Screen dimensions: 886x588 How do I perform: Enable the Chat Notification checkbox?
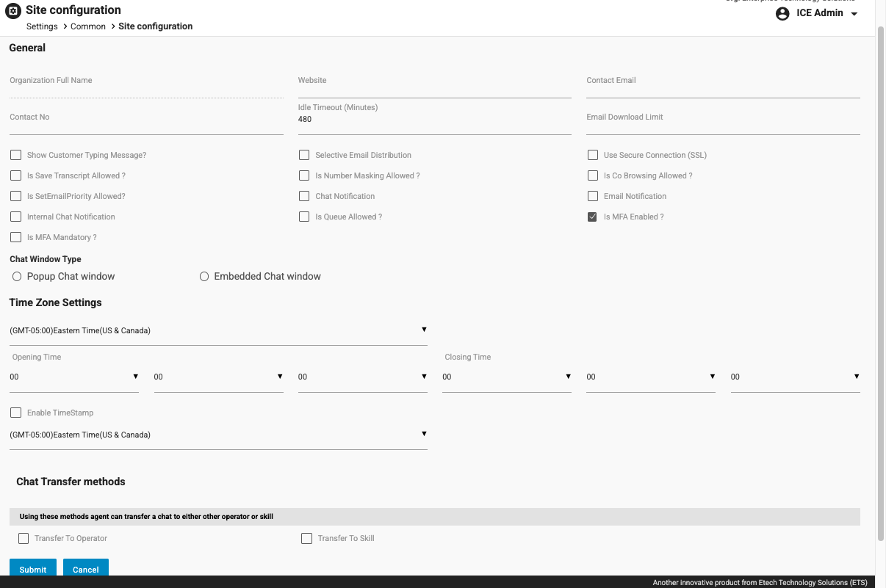(304, 197)
